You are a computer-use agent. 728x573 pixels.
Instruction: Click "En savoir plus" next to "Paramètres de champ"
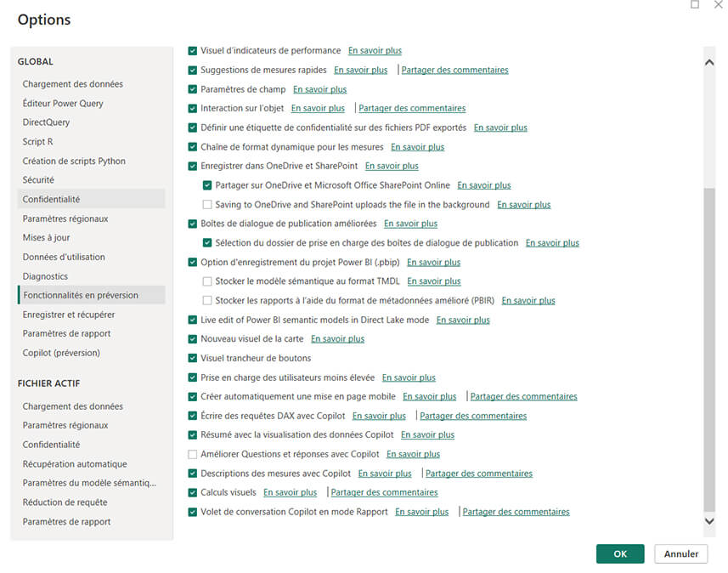(319, 89)
